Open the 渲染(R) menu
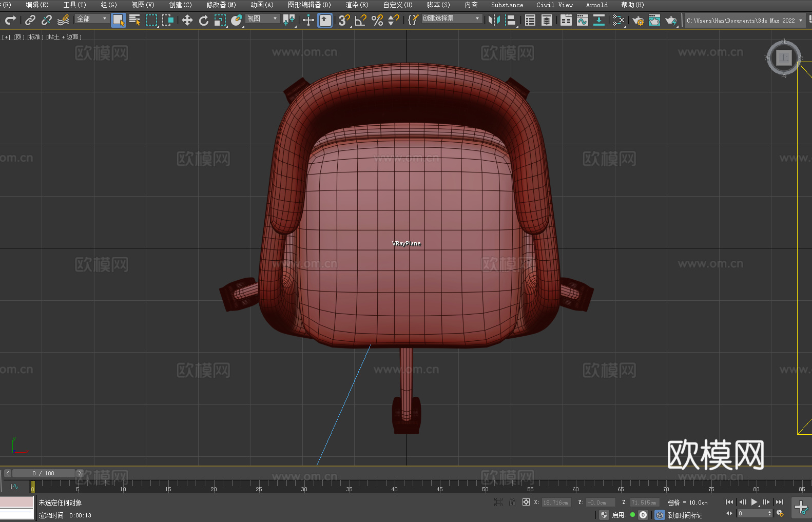 coord(357,5)
